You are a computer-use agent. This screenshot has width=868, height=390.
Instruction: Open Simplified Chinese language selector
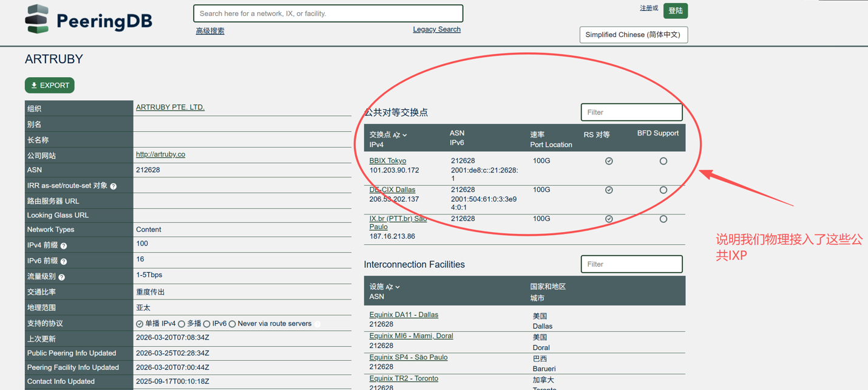(x=634, y=35)
